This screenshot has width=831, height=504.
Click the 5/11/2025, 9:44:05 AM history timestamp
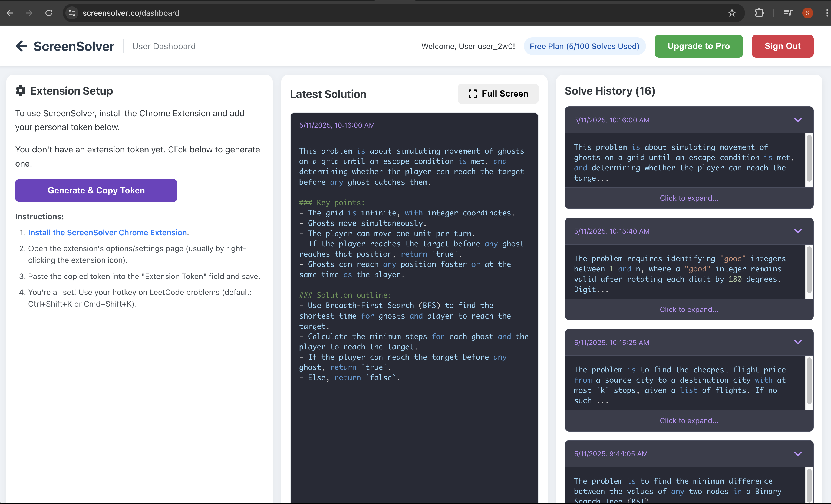(611, 453)
